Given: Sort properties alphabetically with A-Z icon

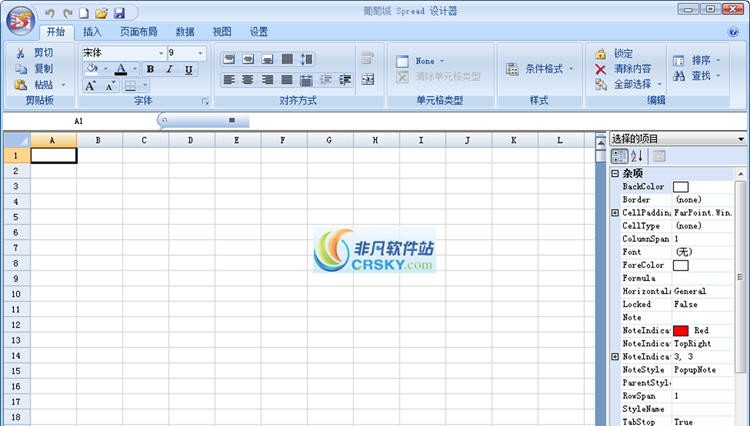Looking at the screenshot, I should (637, 156).
